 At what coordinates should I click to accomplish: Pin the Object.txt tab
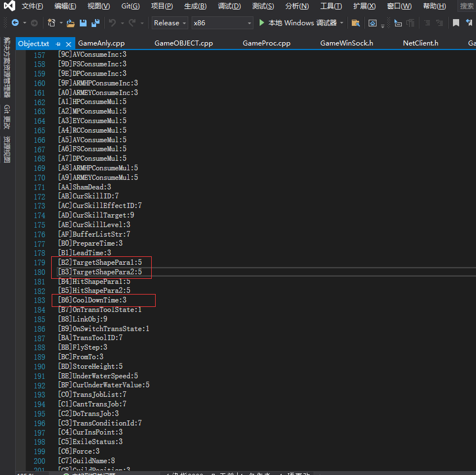(58, 44)
